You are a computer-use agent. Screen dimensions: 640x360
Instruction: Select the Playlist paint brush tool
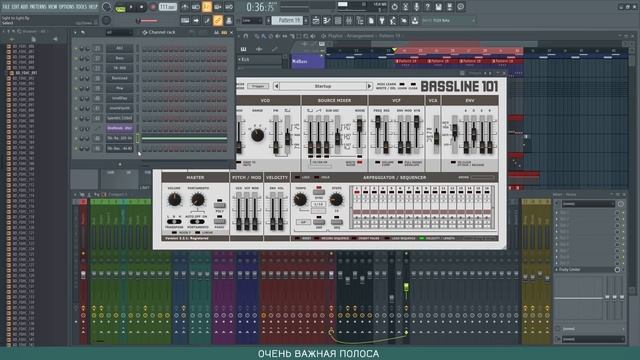tap(264, 36)
